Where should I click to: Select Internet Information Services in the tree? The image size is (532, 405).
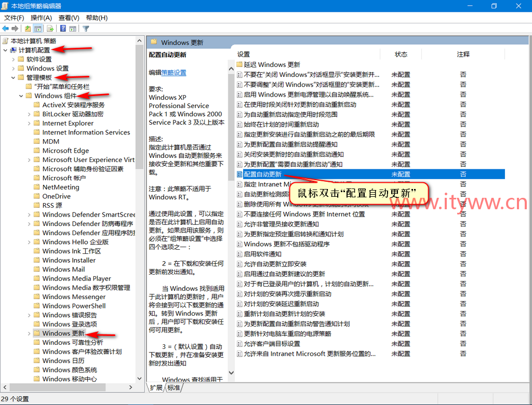86,132
